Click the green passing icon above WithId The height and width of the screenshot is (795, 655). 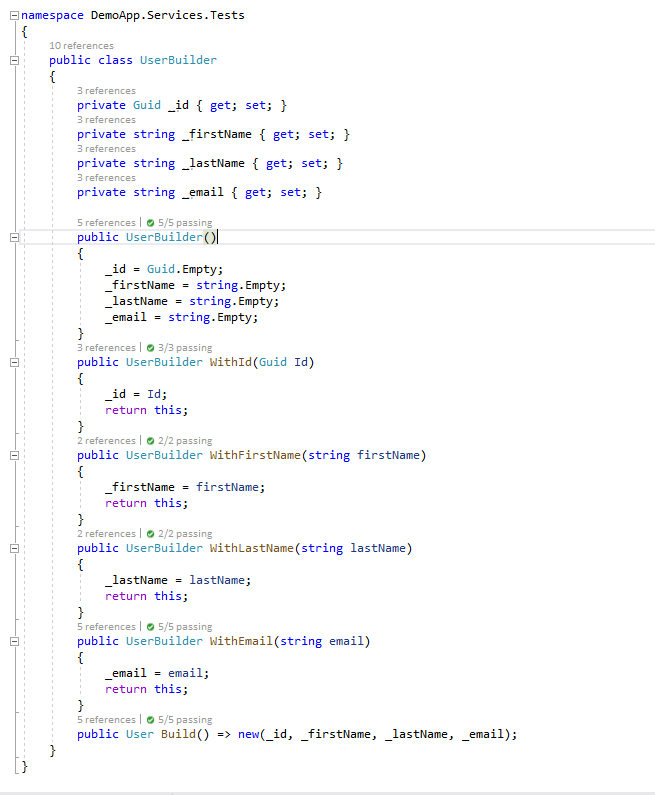[150, 348]
